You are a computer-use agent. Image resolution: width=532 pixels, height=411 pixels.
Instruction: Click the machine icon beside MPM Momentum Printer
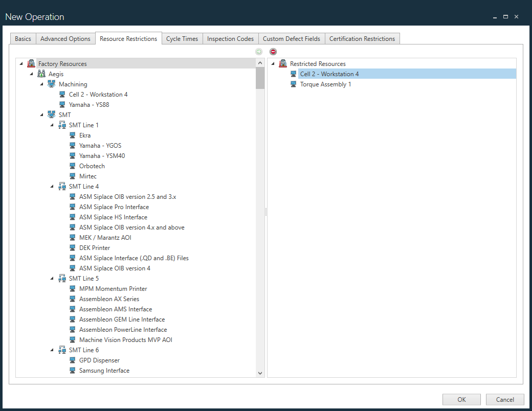[x=72, y=288]
